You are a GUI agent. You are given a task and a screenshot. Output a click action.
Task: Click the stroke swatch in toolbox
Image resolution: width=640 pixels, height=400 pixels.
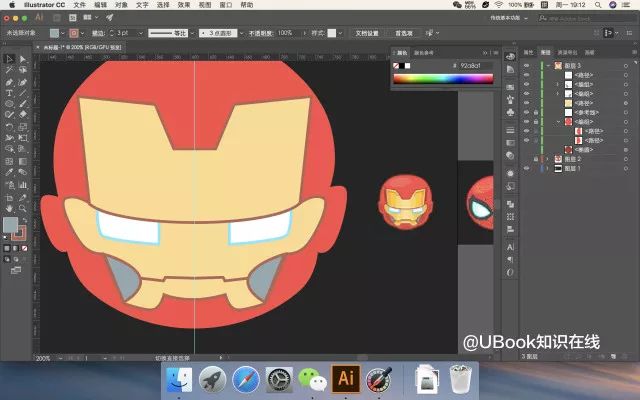click(x=19, y=233)
